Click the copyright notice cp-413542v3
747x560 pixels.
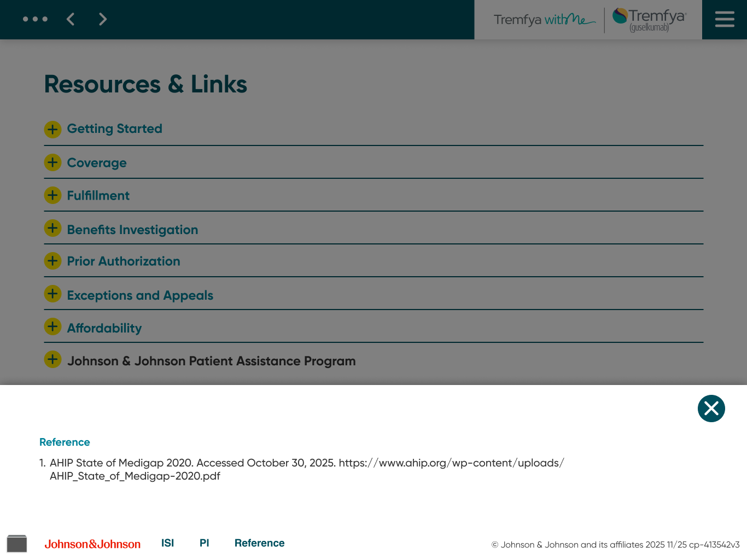615,545
